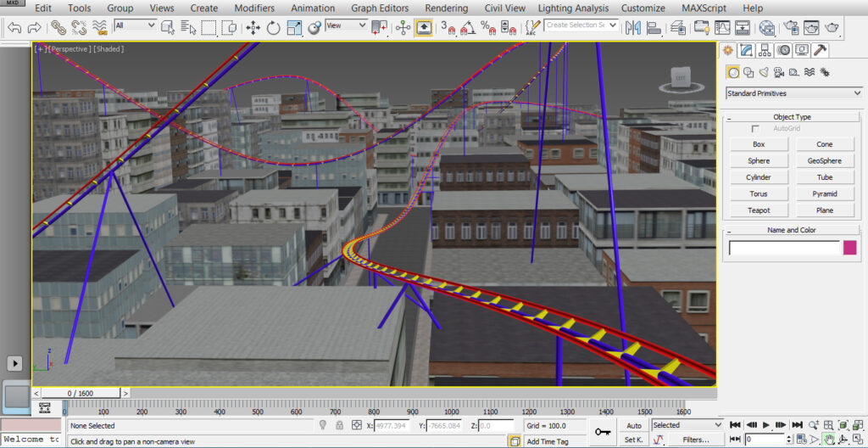The width and height of the screenshot is (868, 448).
Task: Open the Rendered Frame Window
Action: [x=811, y=27]
